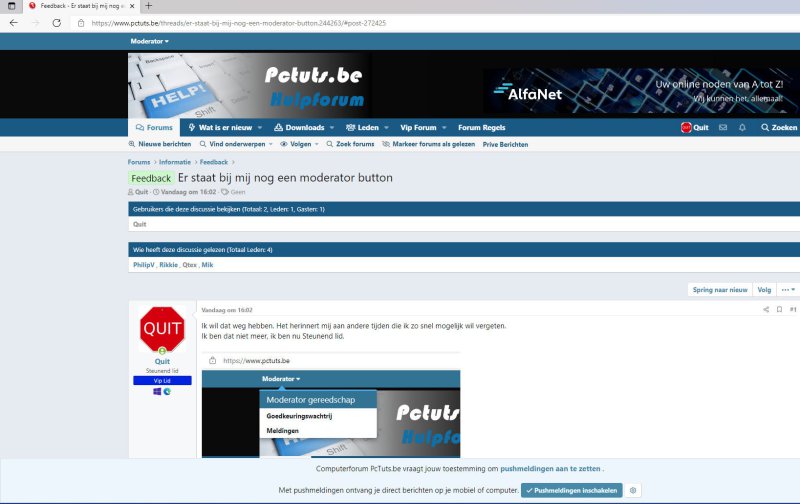Bookmark post #1 with the bookmark icon
The width and height of the screenshot is (800, 504).
tap(779, 310)
